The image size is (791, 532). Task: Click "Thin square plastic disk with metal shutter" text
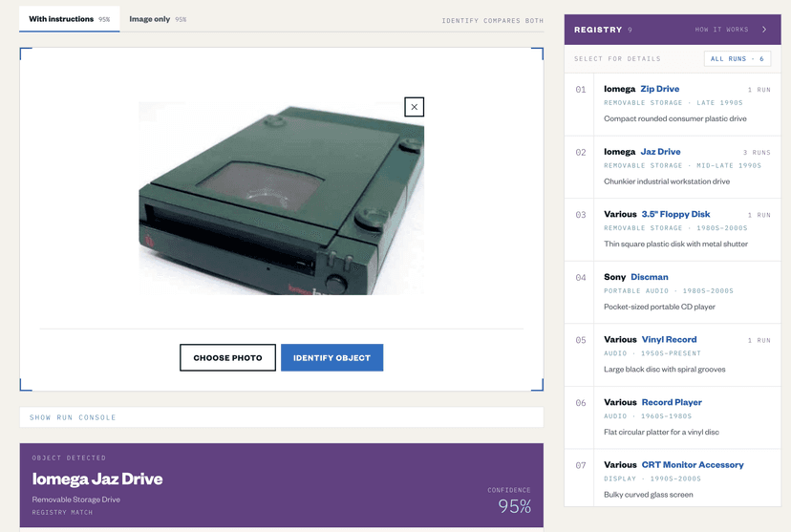click(675, 244)
